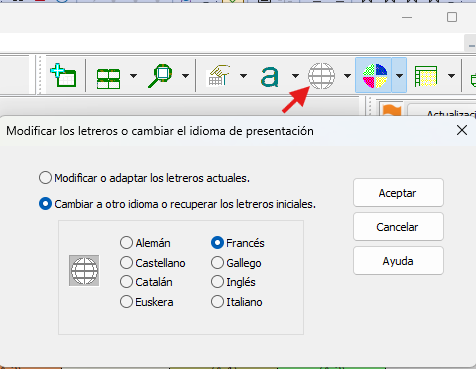Select 'Modificar o adaptar los letreros actuales'
Image resolution: width=476 pixels, height=369 pixels.
(x=144, y=178)
